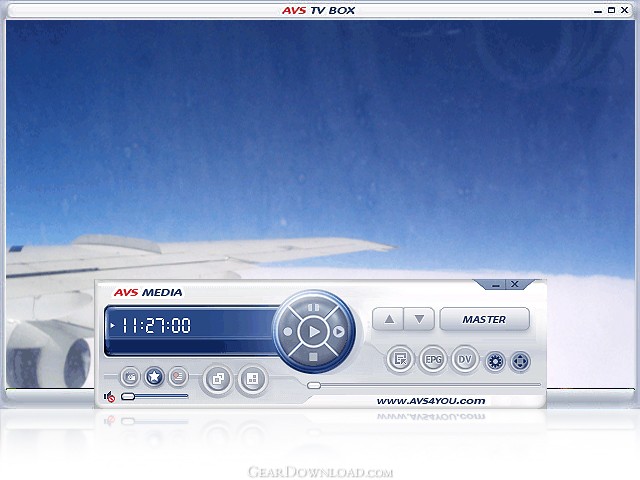Stop playback with the bottom wheel button

313,357
